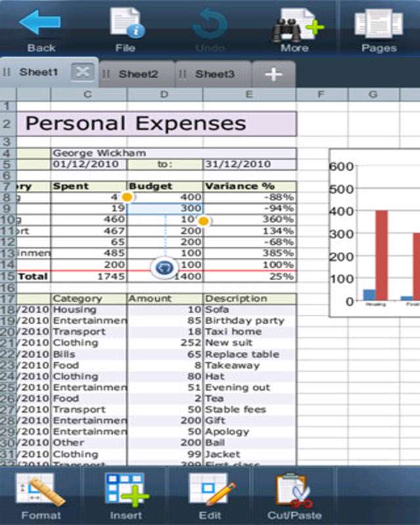Viewport: 420px width, 525px height.
Task: Switch to the Sheet3 tab
Action: [214, 74]
